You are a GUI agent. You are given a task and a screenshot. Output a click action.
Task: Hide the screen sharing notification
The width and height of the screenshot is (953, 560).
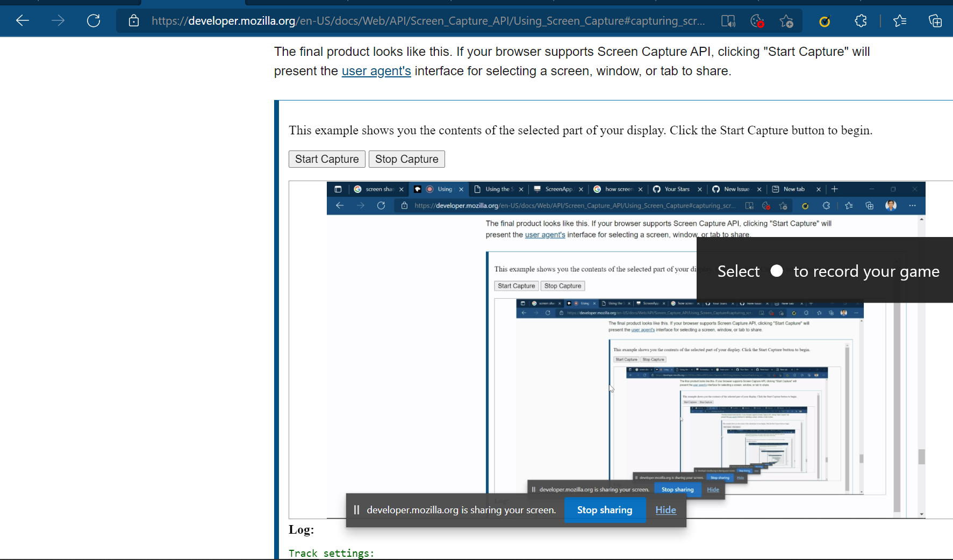tap(665, 509)
